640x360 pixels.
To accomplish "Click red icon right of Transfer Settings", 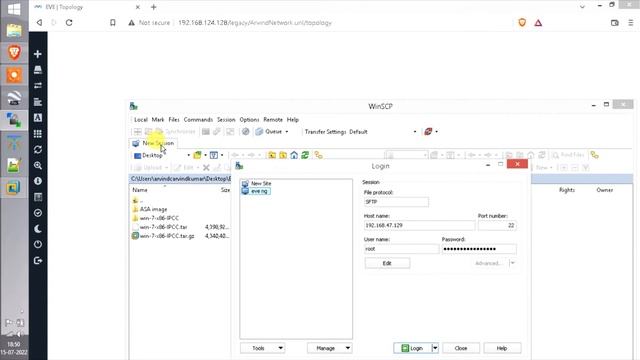I will tap(428, 131).
